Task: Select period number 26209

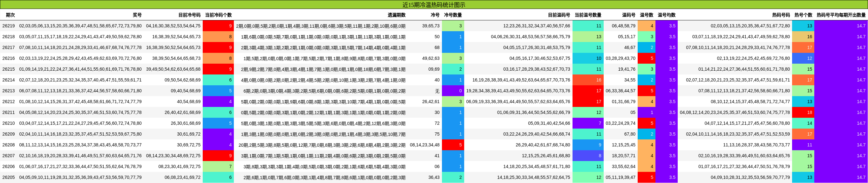Action: click(9, 134)
